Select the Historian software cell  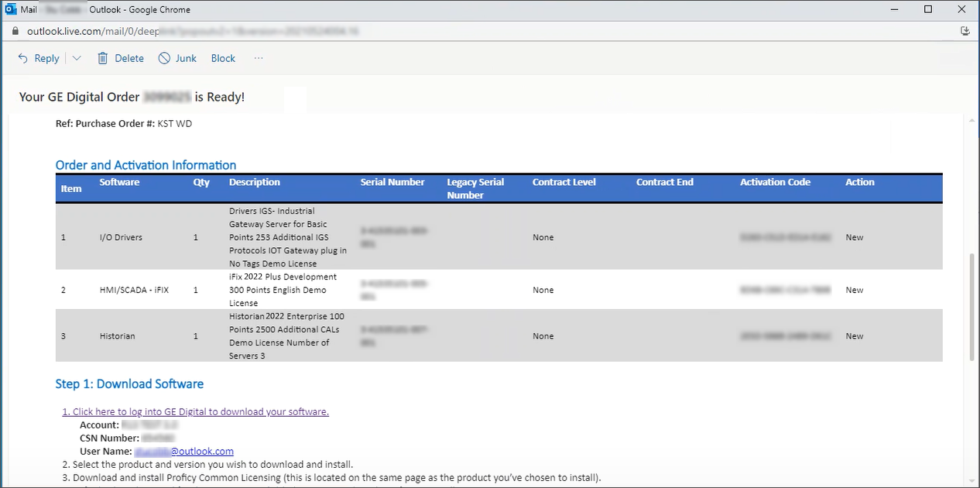click(x=117, y=336)
